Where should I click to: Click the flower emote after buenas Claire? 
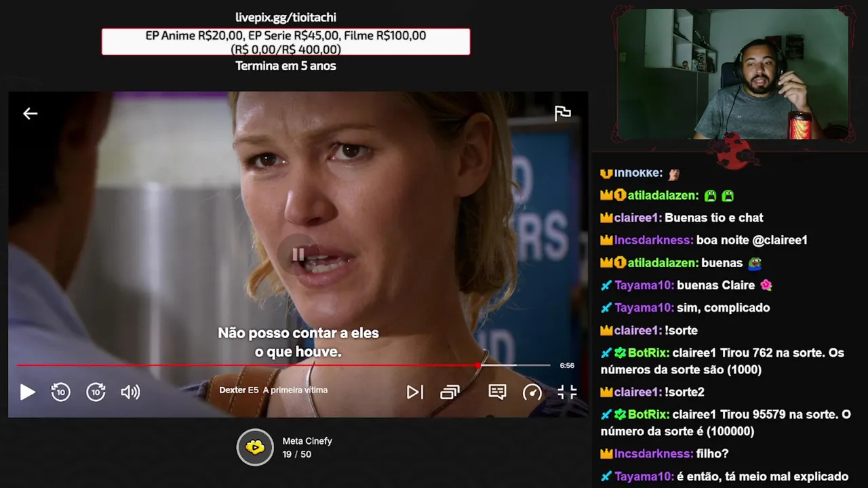[x=766, y=285]
